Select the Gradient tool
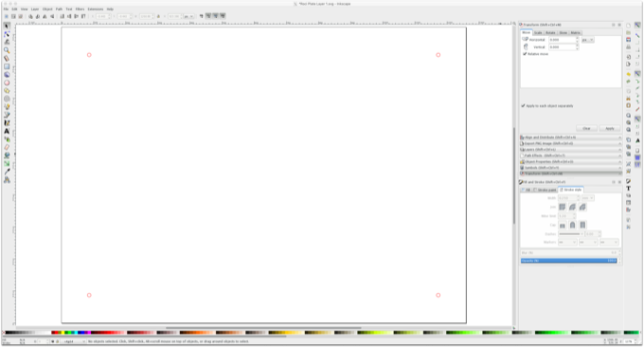644x347 pixels. pos(7,164)
